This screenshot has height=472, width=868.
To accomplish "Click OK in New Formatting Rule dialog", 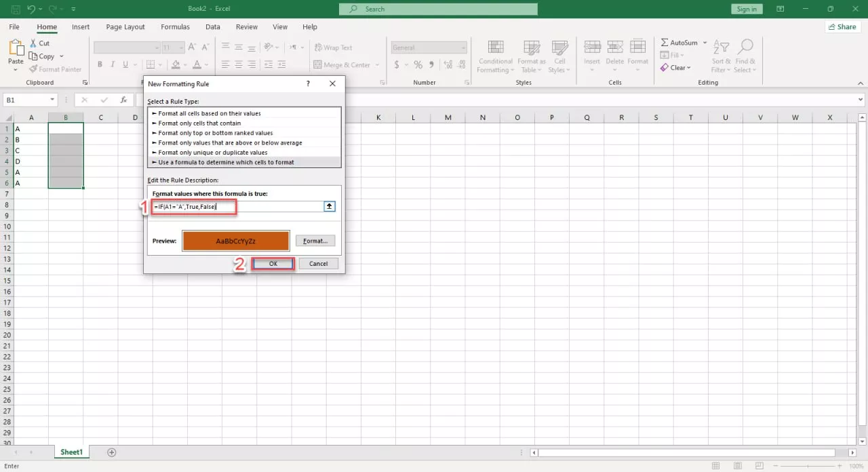I will [273, 264].
